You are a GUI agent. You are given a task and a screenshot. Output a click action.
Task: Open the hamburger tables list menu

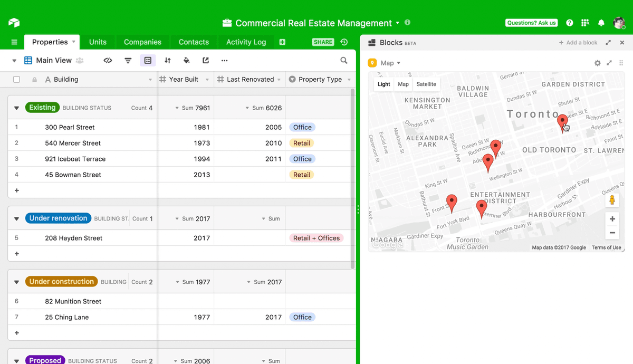coord(14,42)
